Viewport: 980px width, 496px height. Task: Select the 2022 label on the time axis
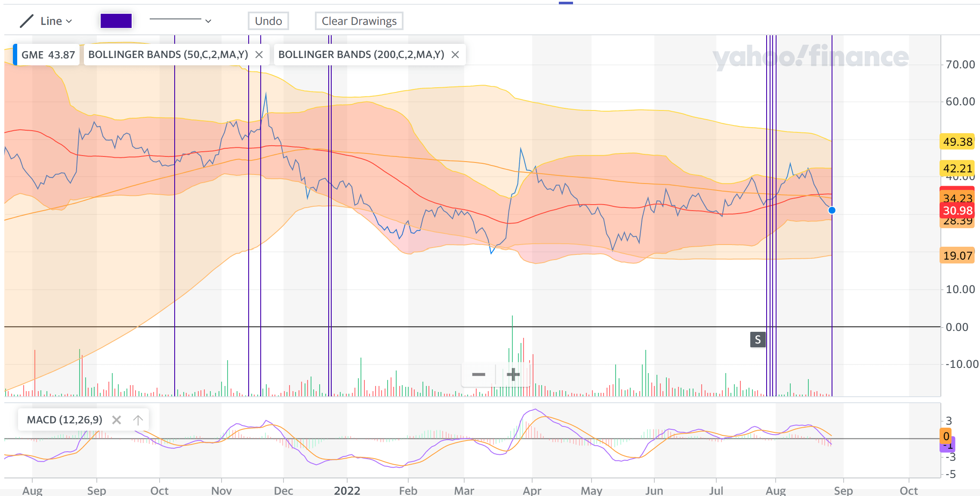click(x=347, y=490)
